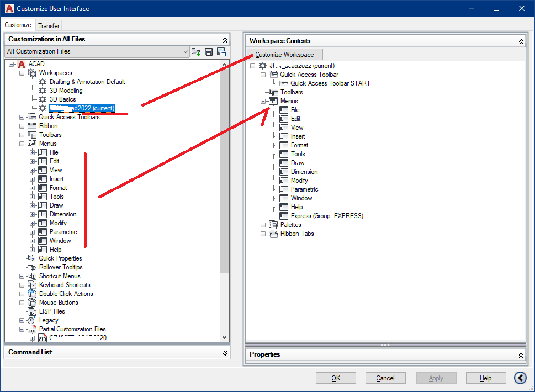Select the Customize tab
The width and height of the screenshot is (535, 392).
point(18,25)
